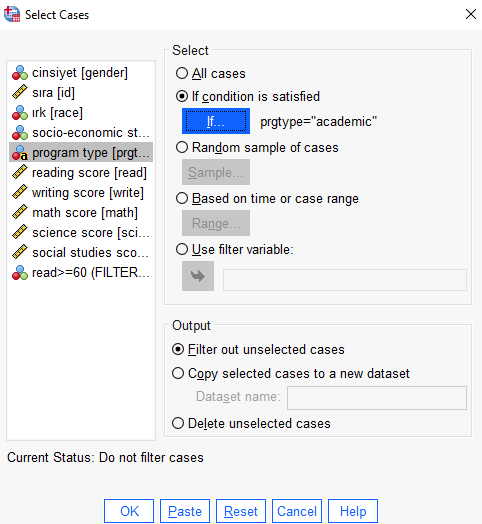
Task: Select science score variable in list
Action: 81,233
